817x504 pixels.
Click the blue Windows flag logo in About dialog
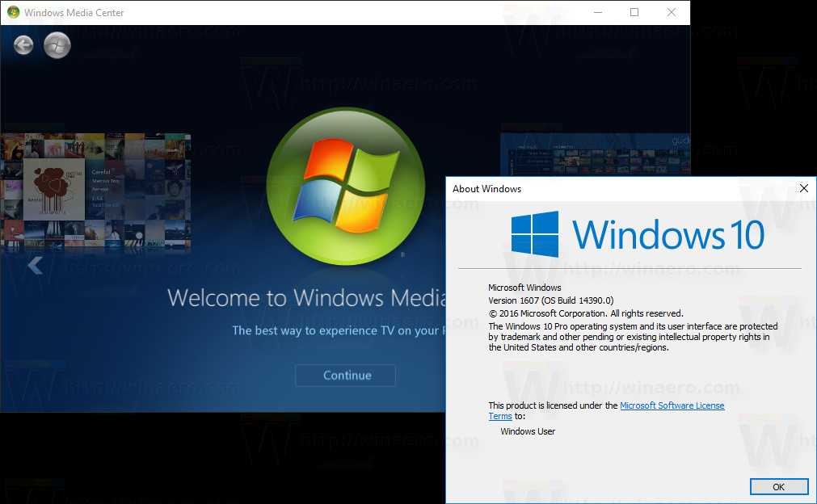pos(534,234)
